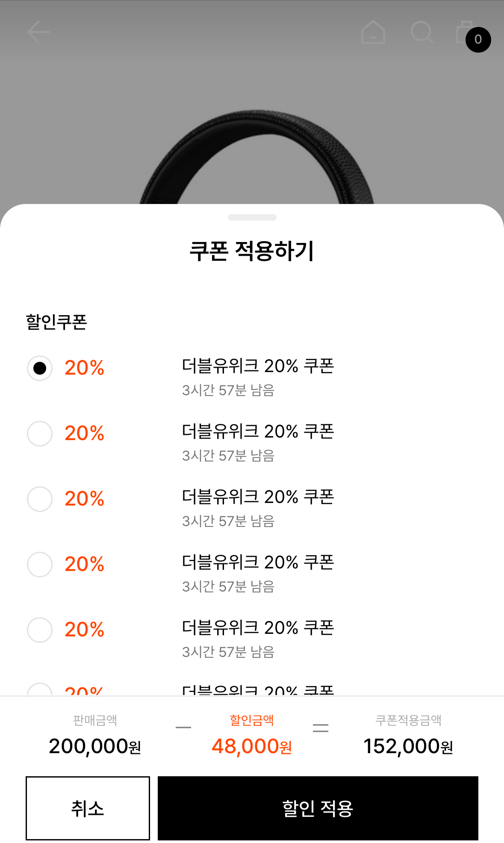This screenshot has width=504, height=843.
Task: Tap the back arrow icon
Action: tap(38, 32)
